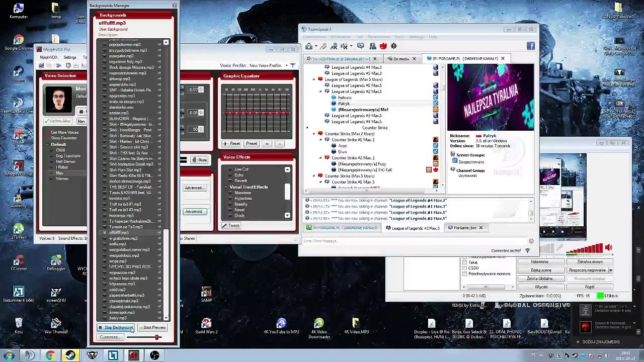Viewport: 644px width, 362px height.
Task: Click the red speaker volume icon
Action: [x=609, y=247]
